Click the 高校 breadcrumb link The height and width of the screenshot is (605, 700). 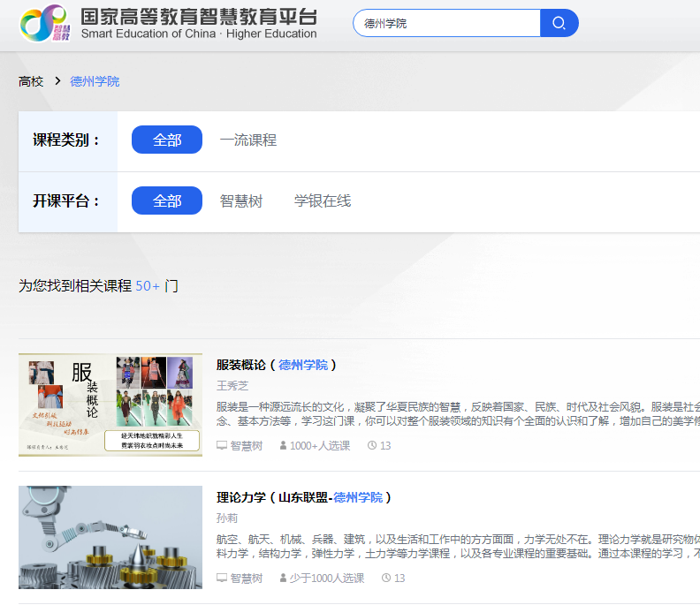pos(31,81)
